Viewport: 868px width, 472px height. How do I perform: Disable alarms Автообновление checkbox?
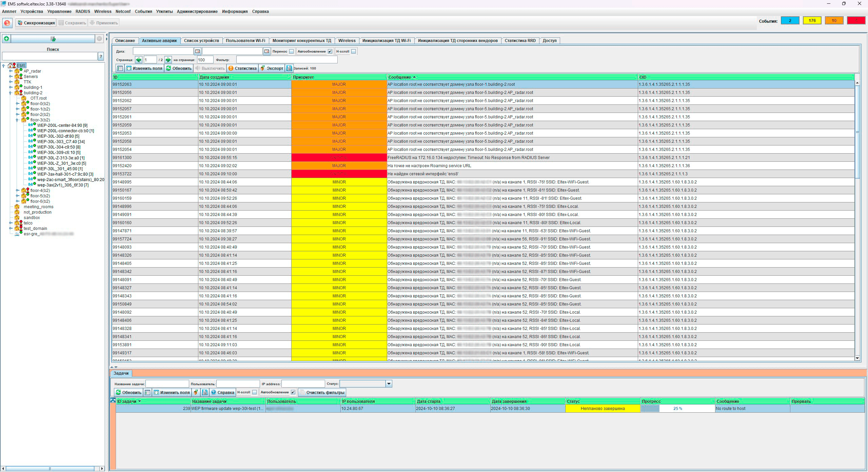coord(330,52)
